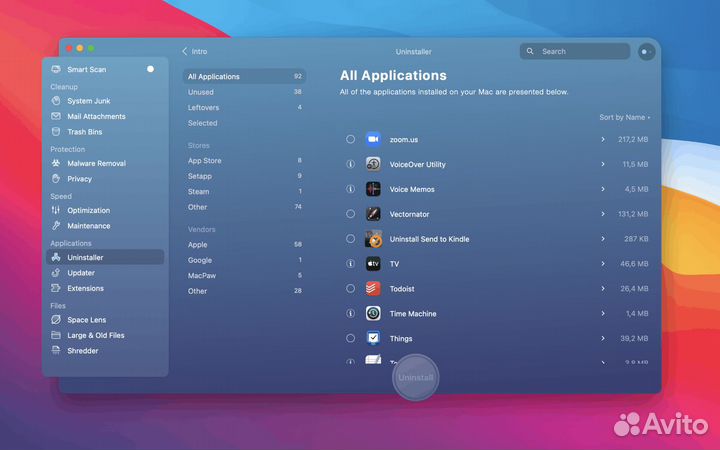Select the Things checkbox
Viewport: 720px width, 450px height.
(x=350, y=338)
